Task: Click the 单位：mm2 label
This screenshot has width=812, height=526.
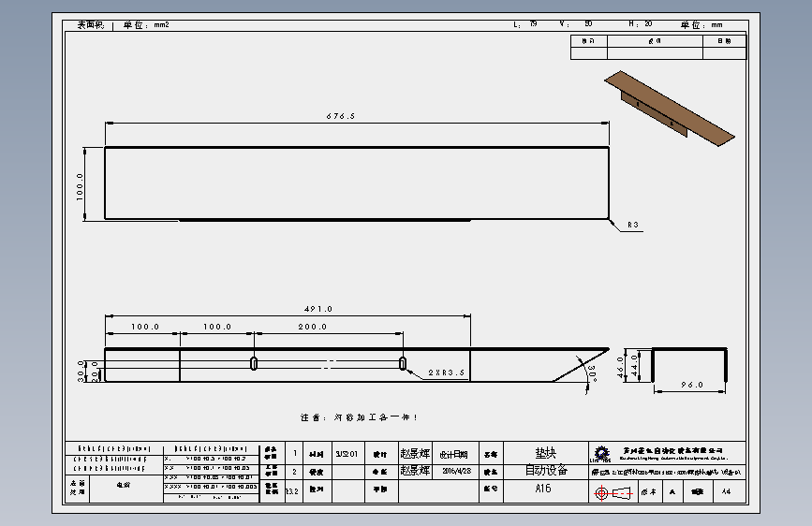Action: (146, 25)
